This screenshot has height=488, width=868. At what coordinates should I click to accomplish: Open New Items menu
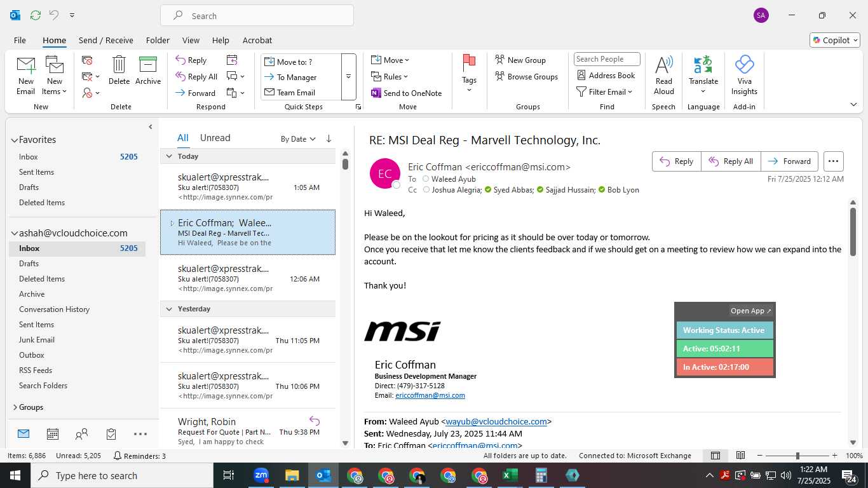[x=55, y=76]
